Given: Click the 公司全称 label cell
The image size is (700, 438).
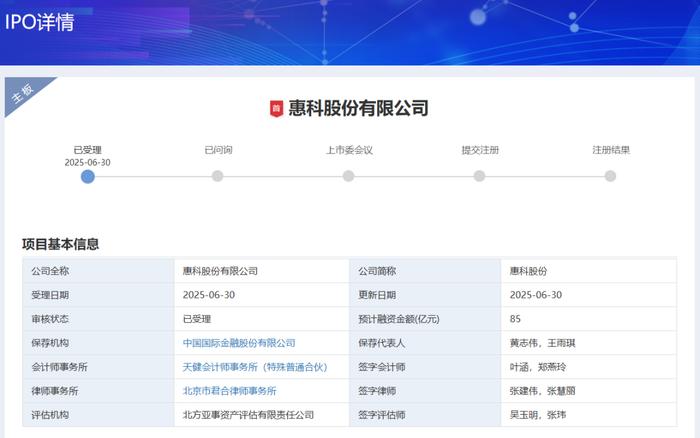Looking at the screenshot, I should pyautogui.click(x=98, y=271).
